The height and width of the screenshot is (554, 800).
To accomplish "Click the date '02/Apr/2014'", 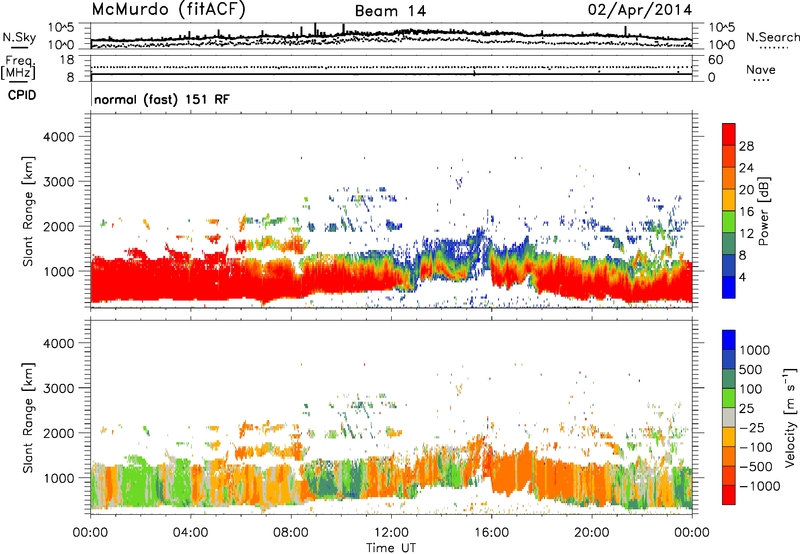I will click(640, 10).
